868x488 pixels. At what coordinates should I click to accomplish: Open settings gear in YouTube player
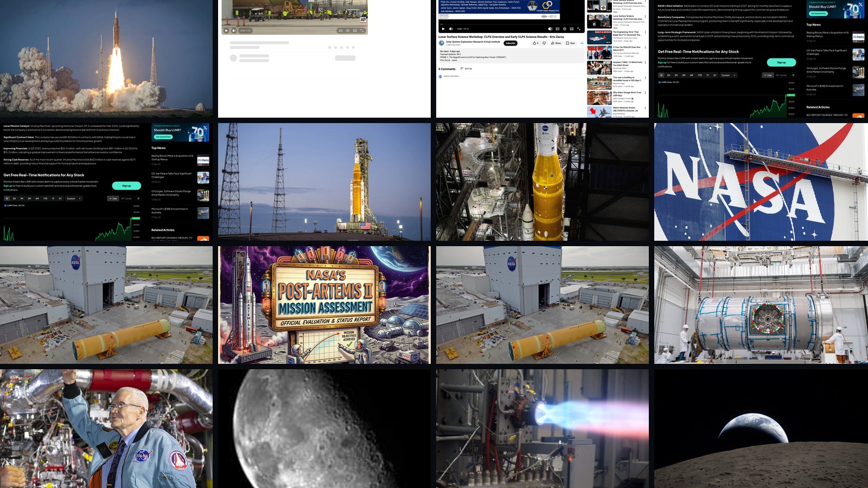(x=565, y=29)
